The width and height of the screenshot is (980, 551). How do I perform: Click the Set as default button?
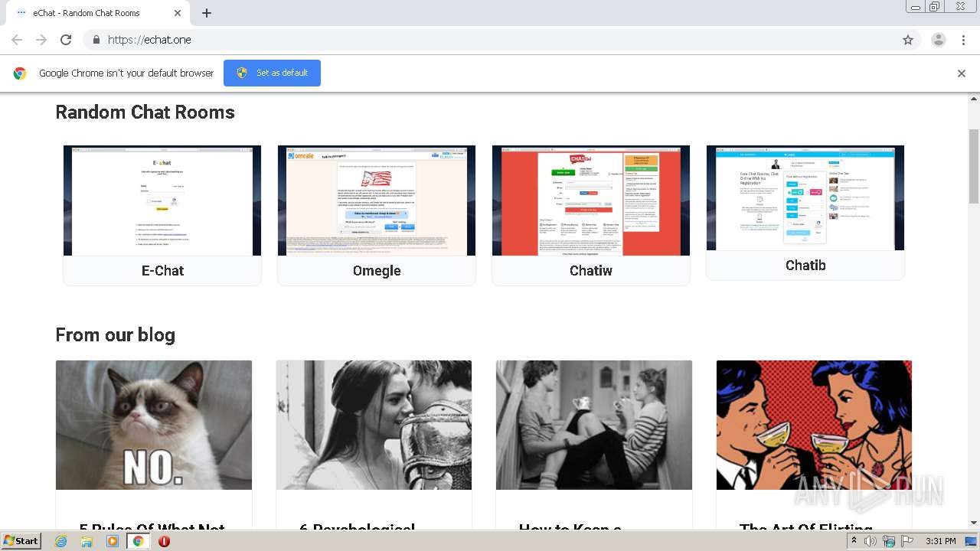[x=272, y=73]
